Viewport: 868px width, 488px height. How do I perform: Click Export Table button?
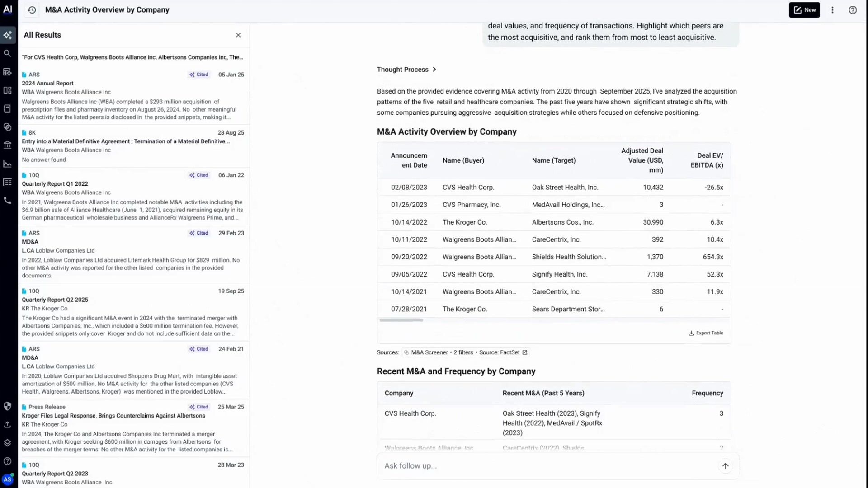pos(706,333)
